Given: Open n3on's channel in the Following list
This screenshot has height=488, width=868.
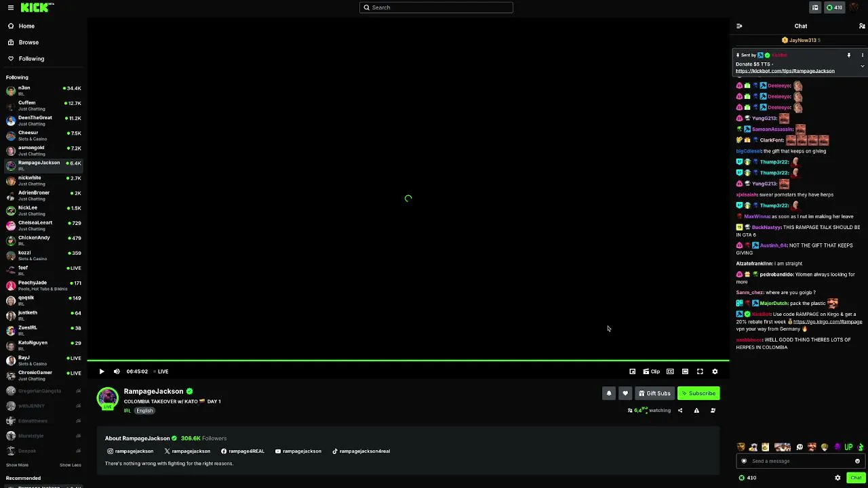Looking at the screenshot, I should 43,91.
